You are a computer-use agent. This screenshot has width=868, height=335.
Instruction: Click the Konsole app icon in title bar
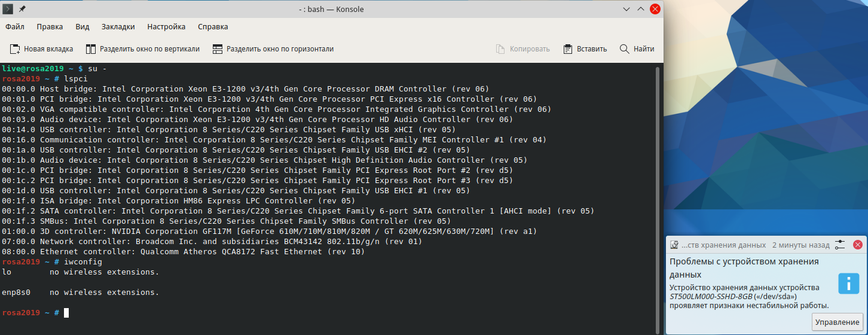point(7,9)
